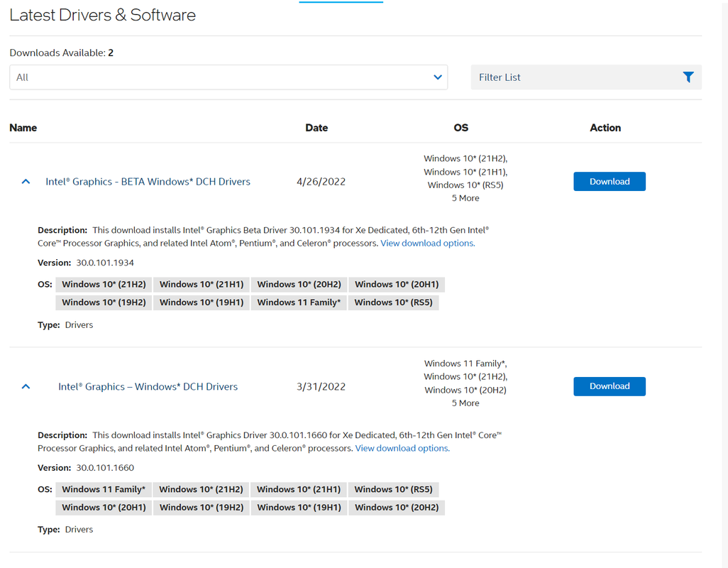Click Windows 11 Family* tag under version 30.0.101.1660
728x568 pixels.
click(104, 489)
